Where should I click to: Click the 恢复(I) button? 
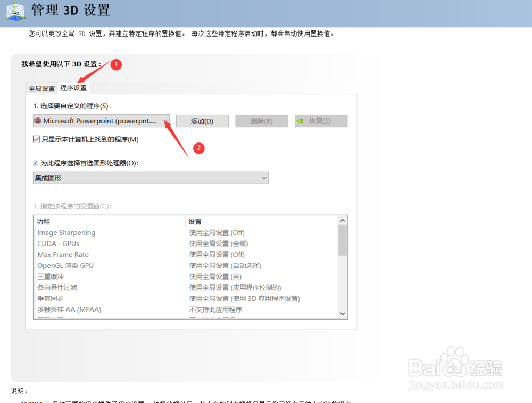click(321, 121)
